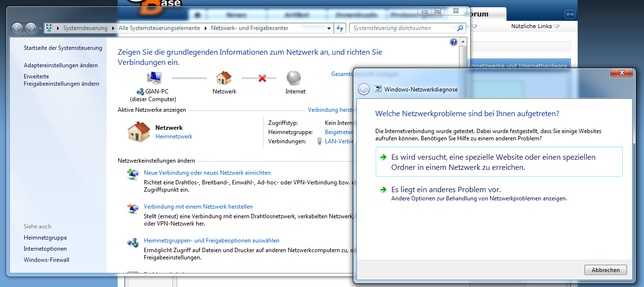Viewport: 644px width, 287px height.
Task: Click the LAN-Verbindung link
Action: click(339, 141)
